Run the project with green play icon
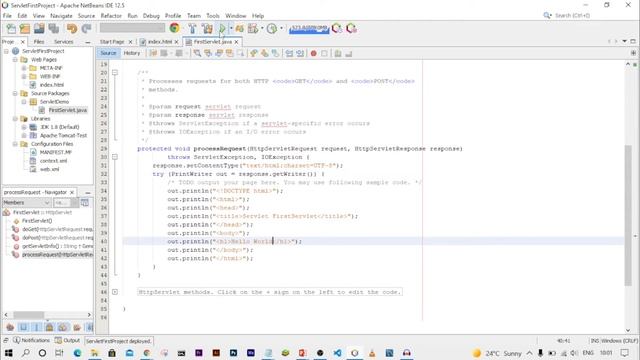The image size is (640, 360). [222, 29]
